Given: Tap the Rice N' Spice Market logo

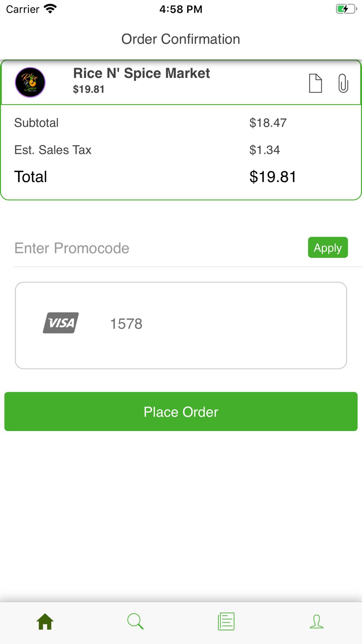Looking at the screenshot, I should pos(30,83).
